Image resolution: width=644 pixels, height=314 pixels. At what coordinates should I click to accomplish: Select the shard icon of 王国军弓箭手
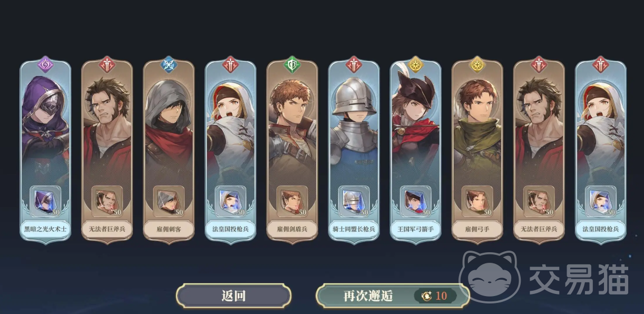coord(415,201)
